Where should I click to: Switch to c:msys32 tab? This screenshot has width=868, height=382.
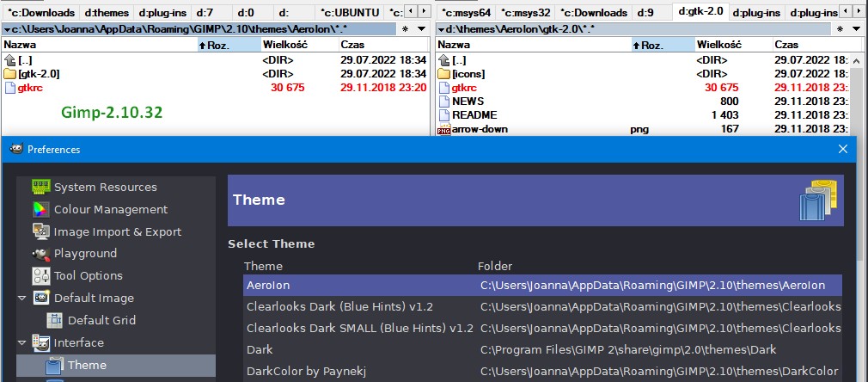pyautogui.click(x=524, y=12)
